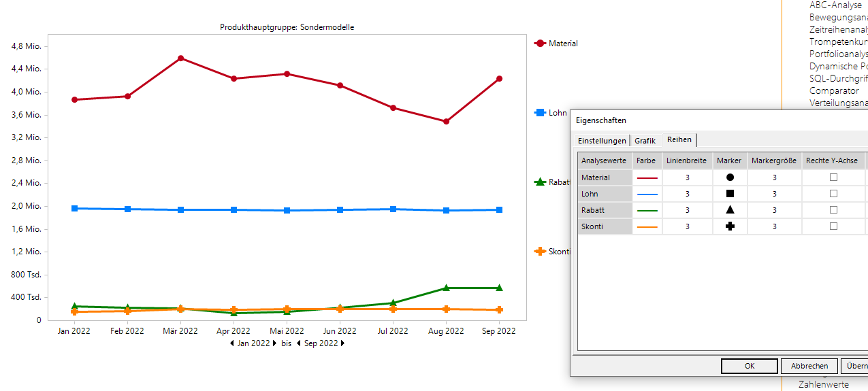Click the Material legend icon in chart

click(541, 44)
